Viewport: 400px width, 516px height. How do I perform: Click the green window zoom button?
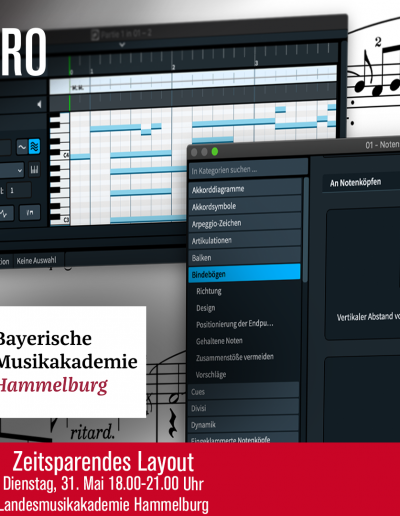click(215, 152)
